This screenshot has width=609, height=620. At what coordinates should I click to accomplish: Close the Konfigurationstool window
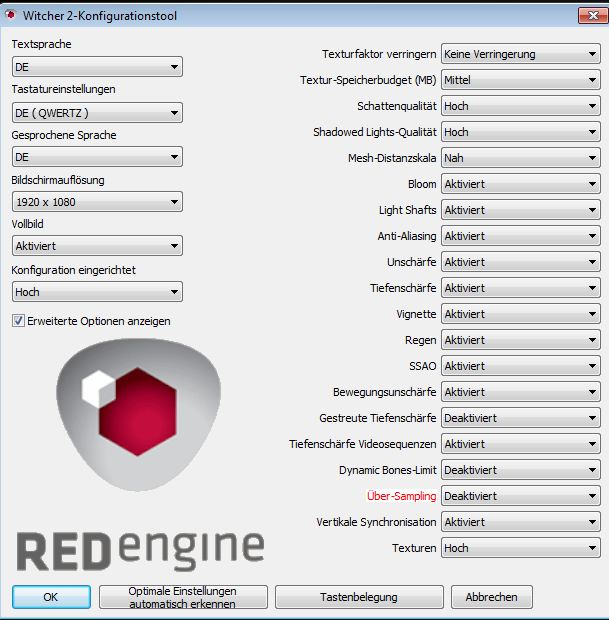pyautogui.click(x=593, y=15)
